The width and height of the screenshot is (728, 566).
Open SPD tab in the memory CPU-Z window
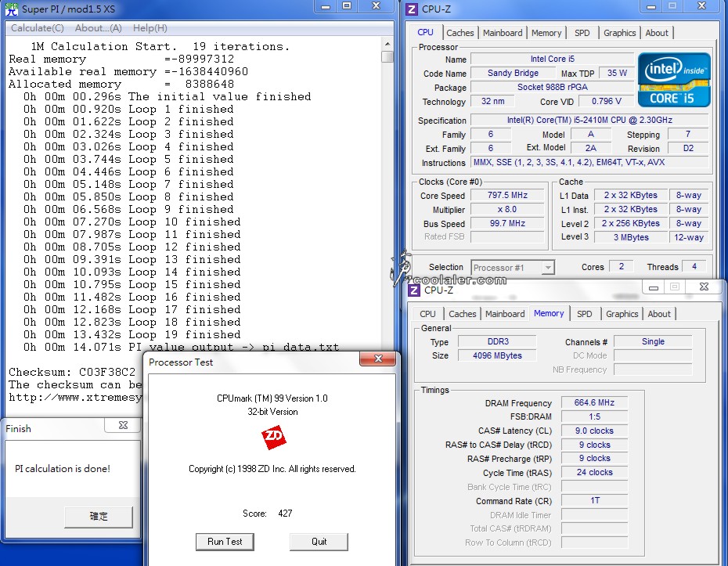click(584, 314)
